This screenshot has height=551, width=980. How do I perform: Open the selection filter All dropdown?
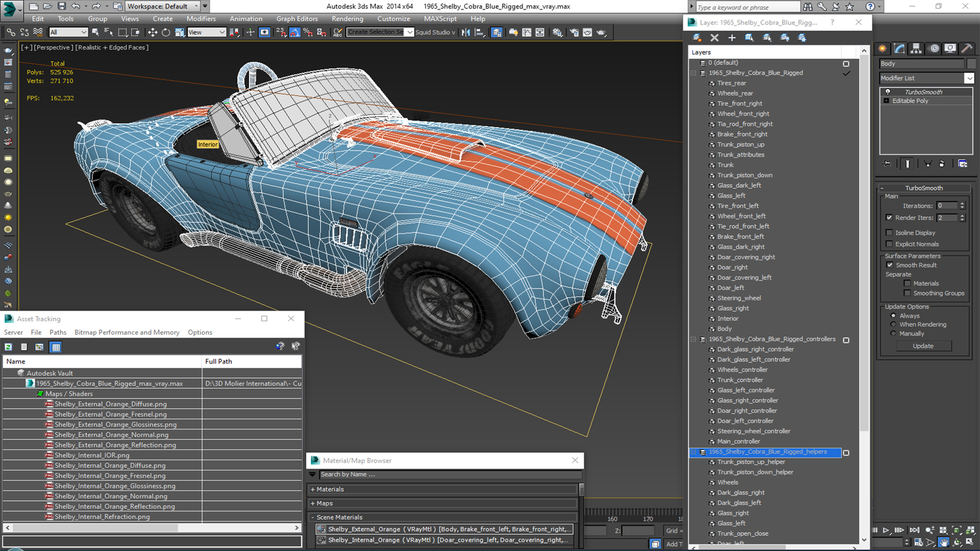click(68, 32)
